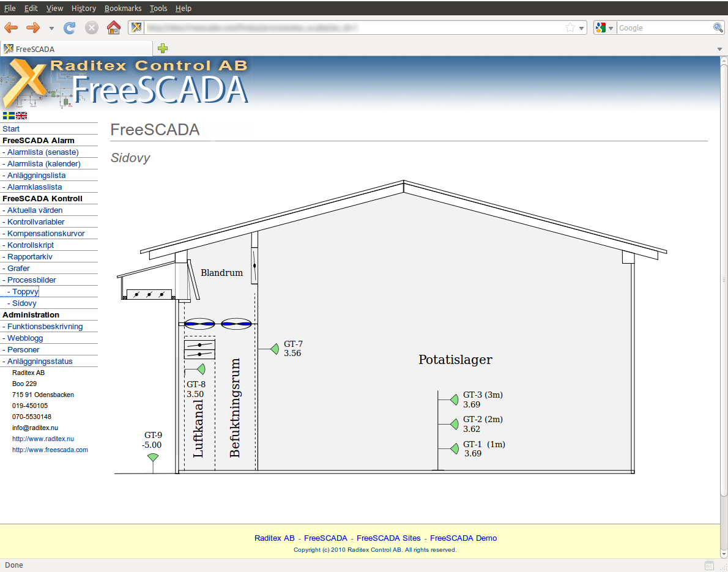Open the Tools menu
The height and width of the screenshot is (572, 728).
[x=158, y=9]
